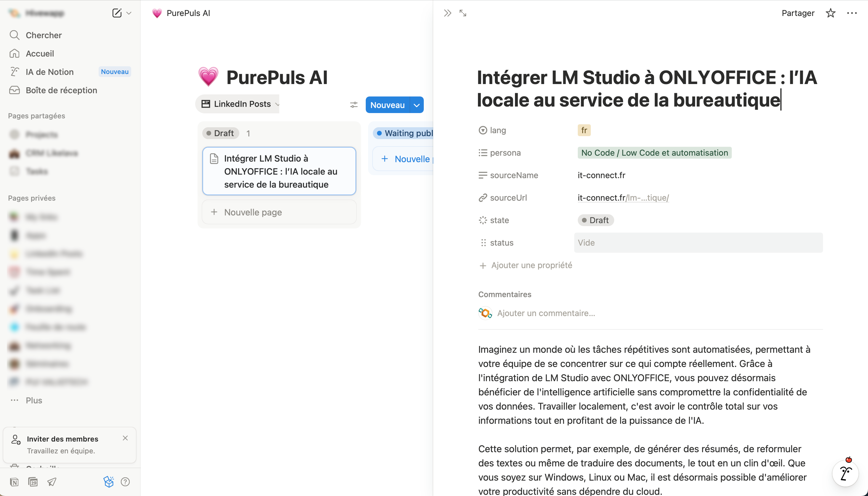Add page to favorites with star
Screen dimensions: 868x496
(x=830, y=13)
